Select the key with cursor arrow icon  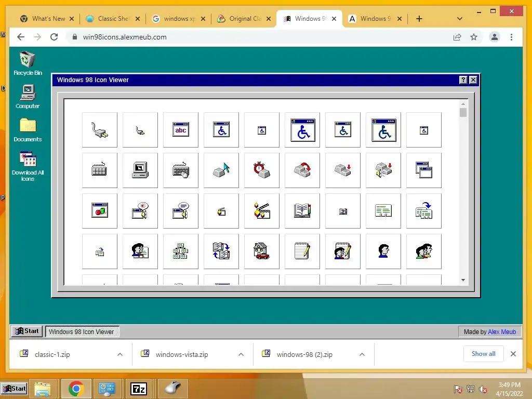tap(221, 170)
